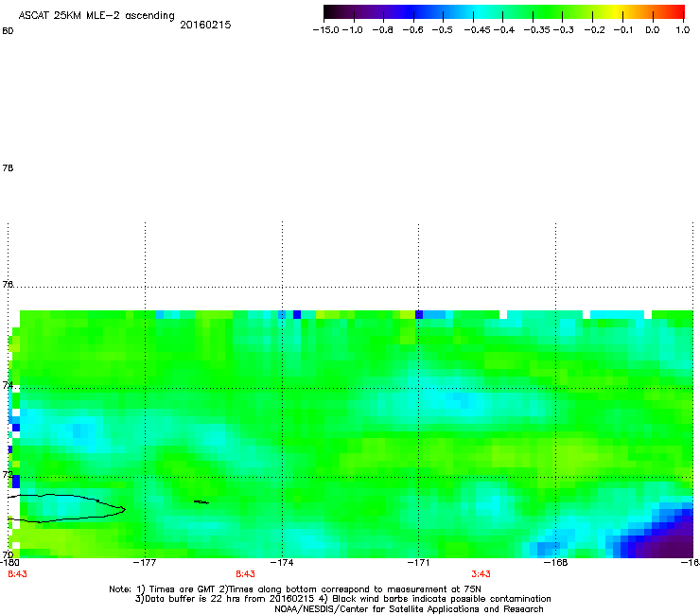Select the -0.8 scale value
Screen dimensions: 700x615
point(382,30)
